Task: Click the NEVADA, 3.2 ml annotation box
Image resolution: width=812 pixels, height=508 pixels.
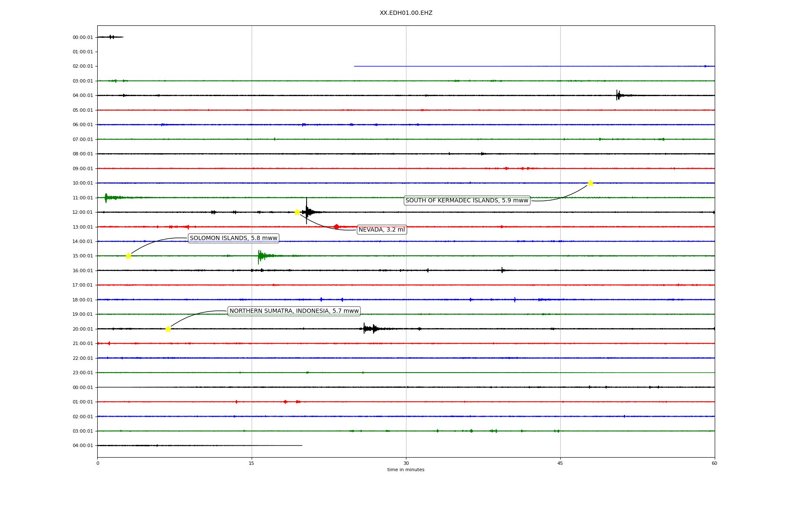Action: pyautogui.click(x=381, y=230)
